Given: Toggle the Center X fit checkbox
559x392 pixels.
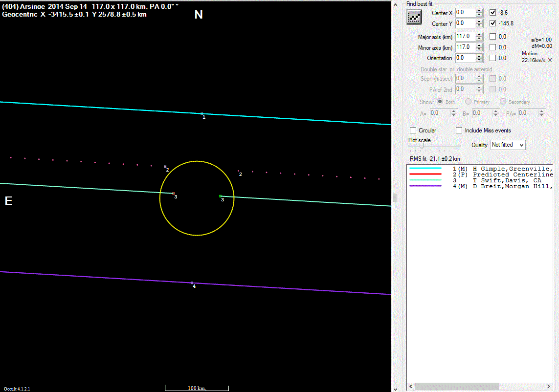Looking at the screenshot, I should [x=492, y=13].
